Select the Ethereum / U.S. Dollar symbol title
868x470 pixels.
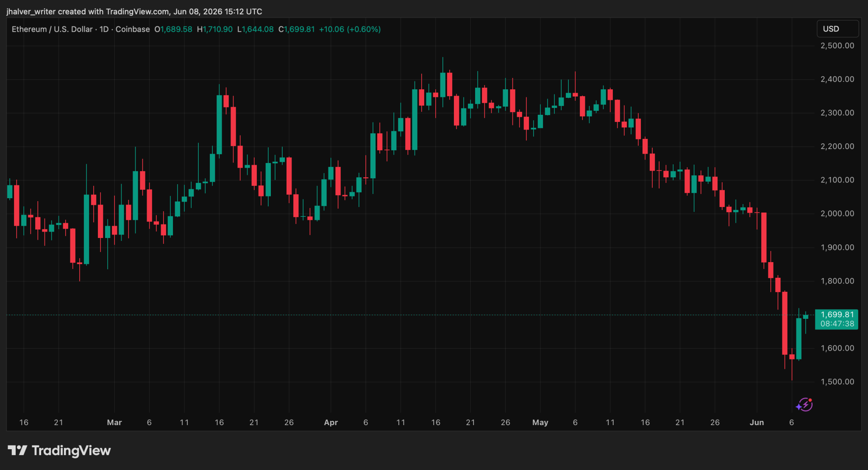click(x=52, y=29)
